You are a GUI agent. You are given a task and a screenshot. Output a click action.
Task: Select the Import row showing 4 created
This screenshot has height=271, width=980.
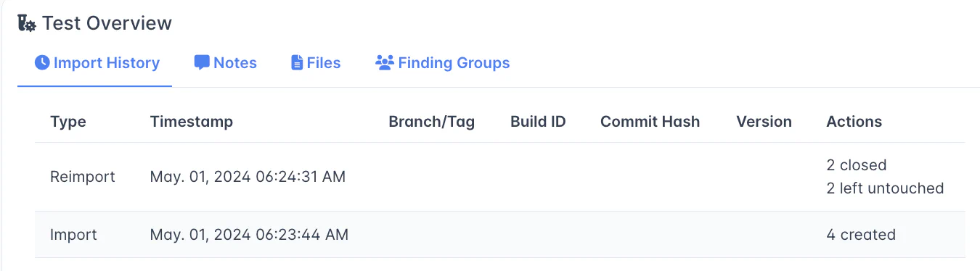(x=500, y=235)
